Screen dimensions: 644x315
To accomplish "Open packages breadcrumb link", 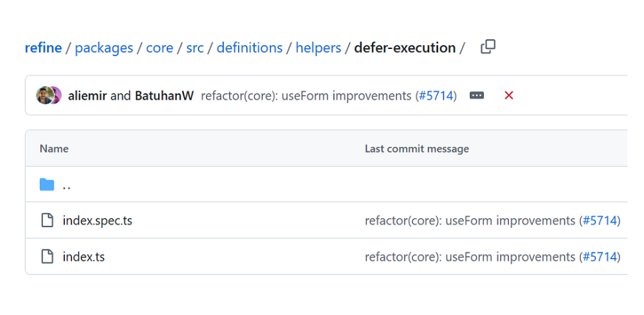I will pyautogui.click(x=104, y=48).
